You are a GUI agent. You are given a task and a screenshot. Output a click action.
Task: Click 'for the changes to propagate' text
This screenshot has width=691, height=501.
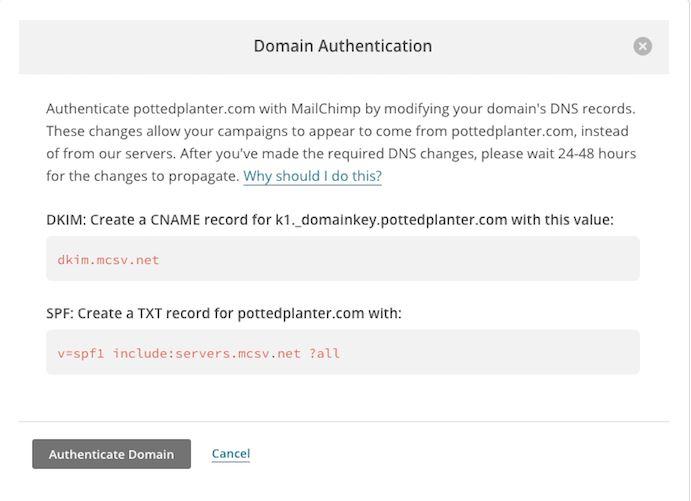tap(143, 176)
